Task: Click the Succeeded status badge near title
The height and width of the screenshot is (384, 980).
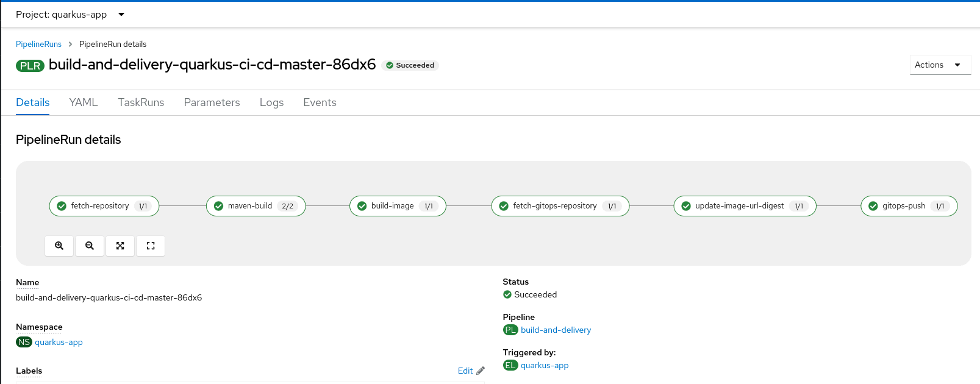Action: click(x=410, y=65)
